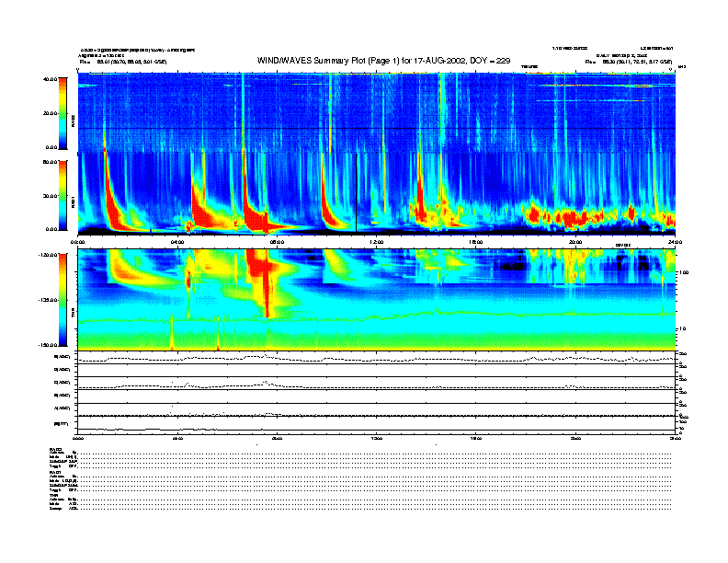This screenshot has height=563, width=728.
Task: Click the 16:00 label under the RAD1 panel
Action: pyautogui.click(x=476, y=242)
